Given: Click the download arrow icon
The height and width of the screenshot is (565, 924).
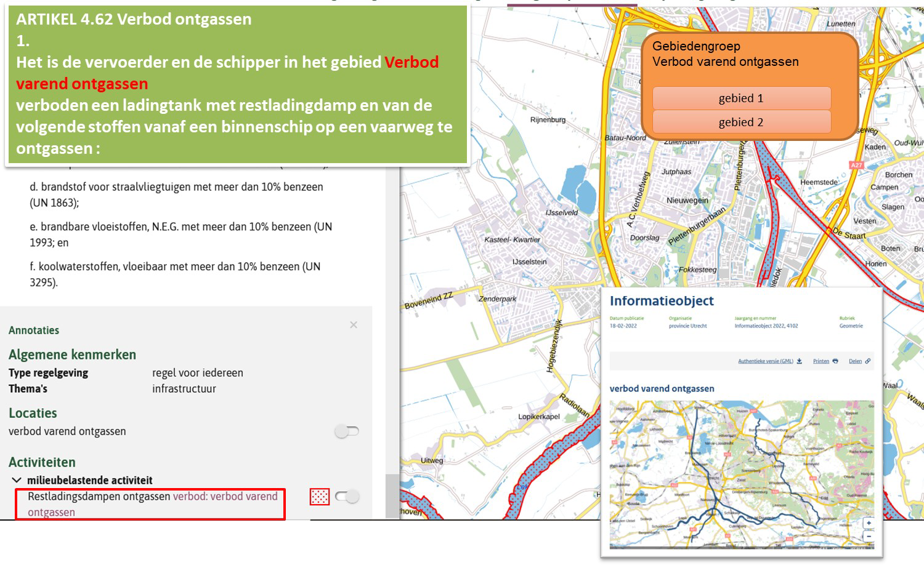Looking at the screenshot, I should coord(800,361).
